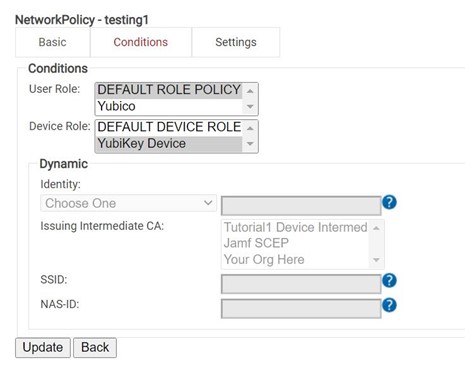
Task: Focus the SSID text field
Action: [x=301, y=284]
